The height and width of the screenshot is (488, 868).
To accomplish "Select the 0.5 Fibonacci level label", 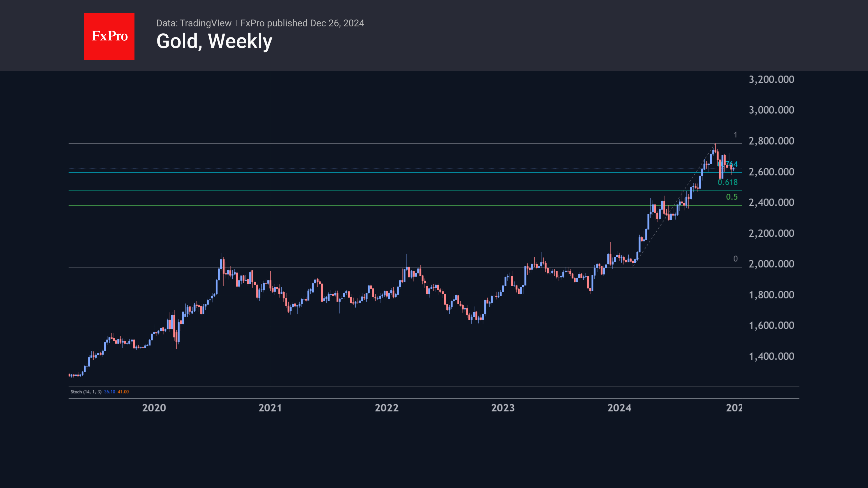I will click(731, 197).
